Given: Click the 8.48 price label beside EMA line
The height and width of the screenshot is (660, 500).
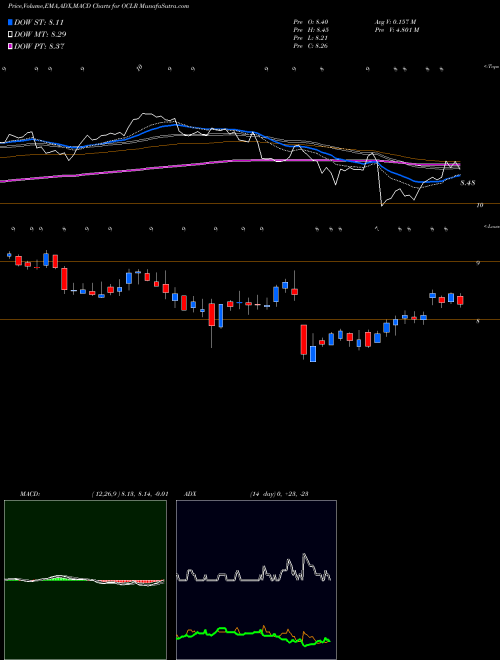Looking at the screenshot, I should [468, 183].
